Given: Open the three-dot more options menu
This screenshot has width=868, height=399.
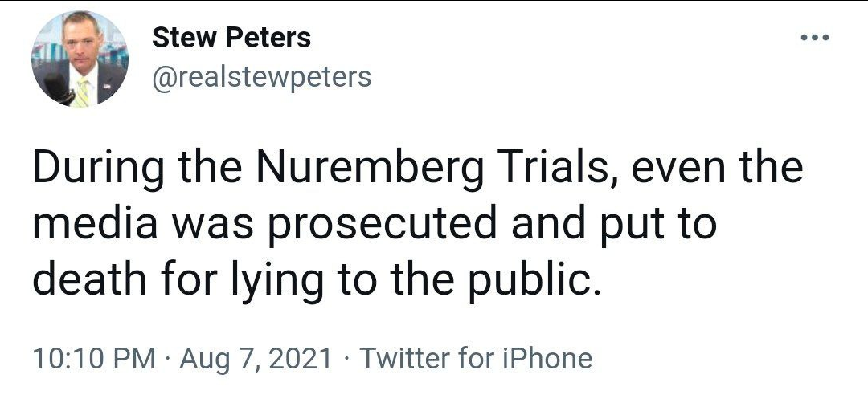Looking at the screenshot, I should coord(816,38).
